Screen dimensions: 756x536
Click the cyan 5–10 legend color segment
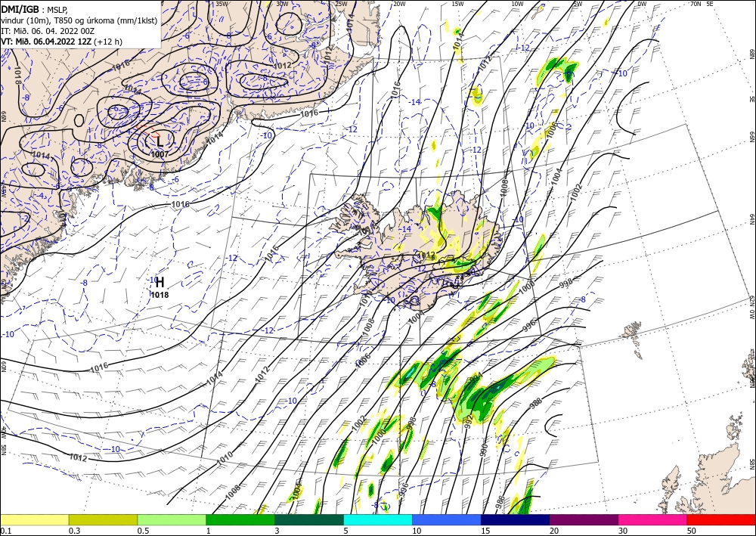(x=378, y=520)
